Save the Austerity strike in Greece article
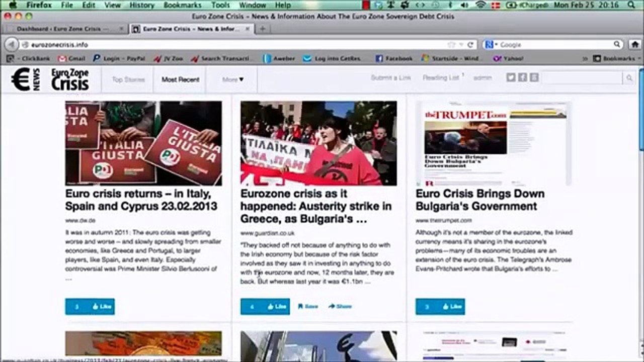644x362 pixels. pos(308,307)
